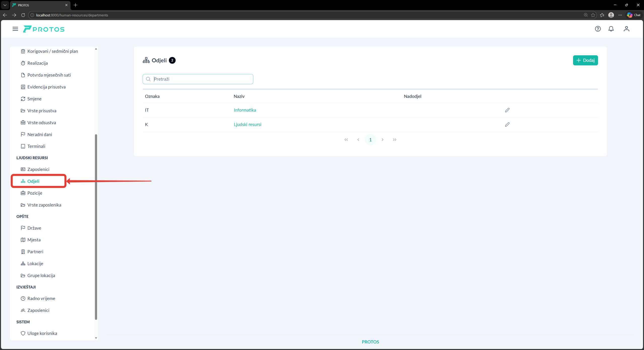Go to the previous page arrow
Image resolution: width=644 pixels, height=350 pixels.
[358, 140]
